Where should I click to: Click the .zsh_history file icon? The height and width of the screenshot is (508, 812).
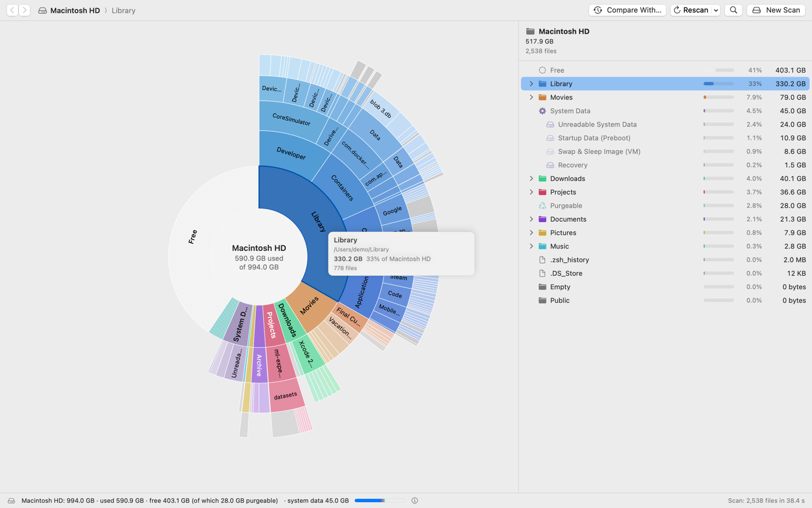[542, 260]
